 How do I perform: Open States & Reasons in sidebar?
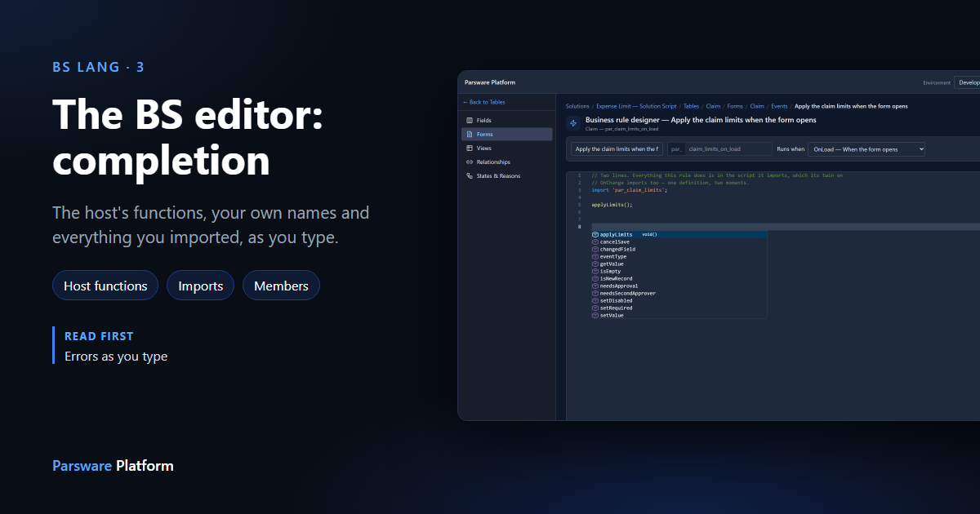(506, 176)
